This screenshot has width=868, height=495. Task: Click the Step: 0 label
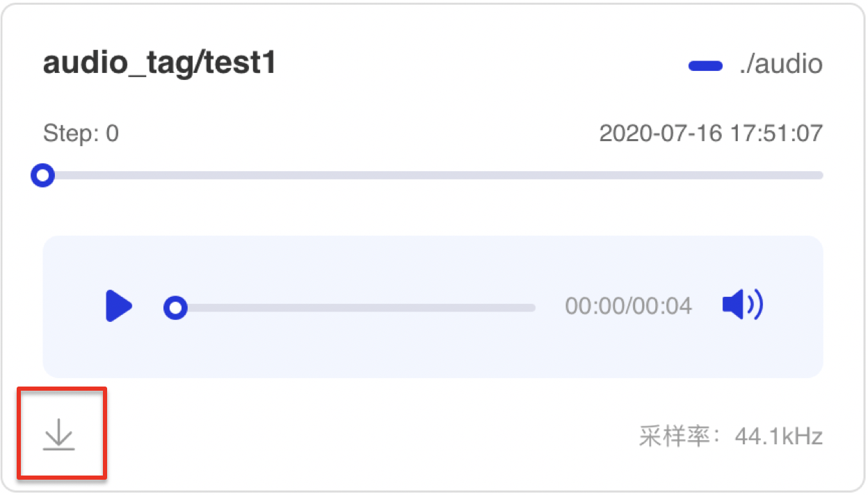point(81,133)
